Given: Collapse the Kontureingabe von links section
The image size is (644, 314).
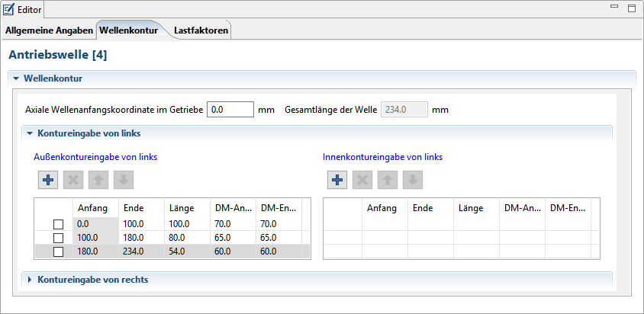Looking at the screenshot, I should (31, 133).
